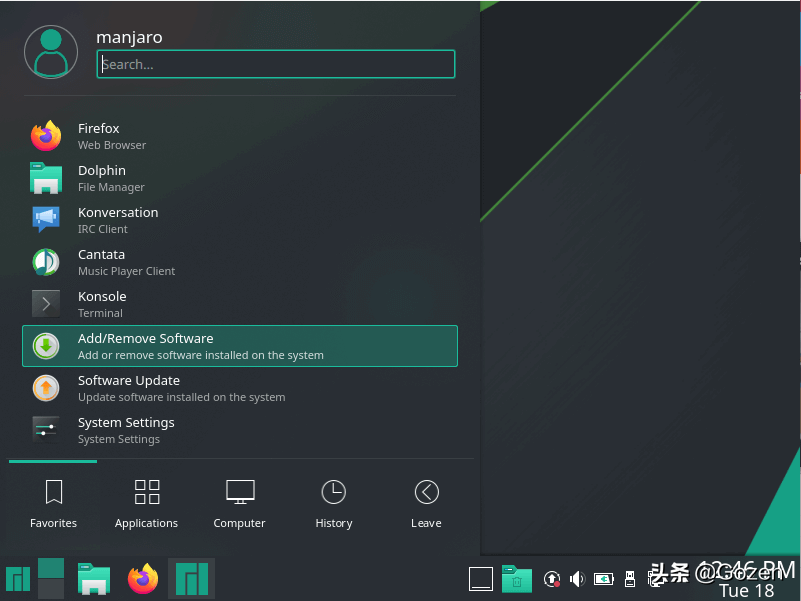Open System Settings from the menu

tap(240, 430)
